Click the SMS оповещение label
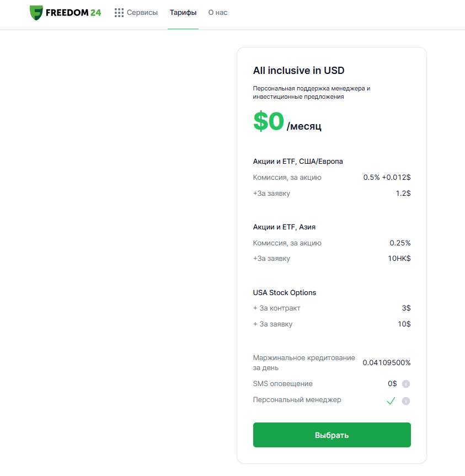The width and height of the screenshot is (465, 476). click(x=282, y=384)
